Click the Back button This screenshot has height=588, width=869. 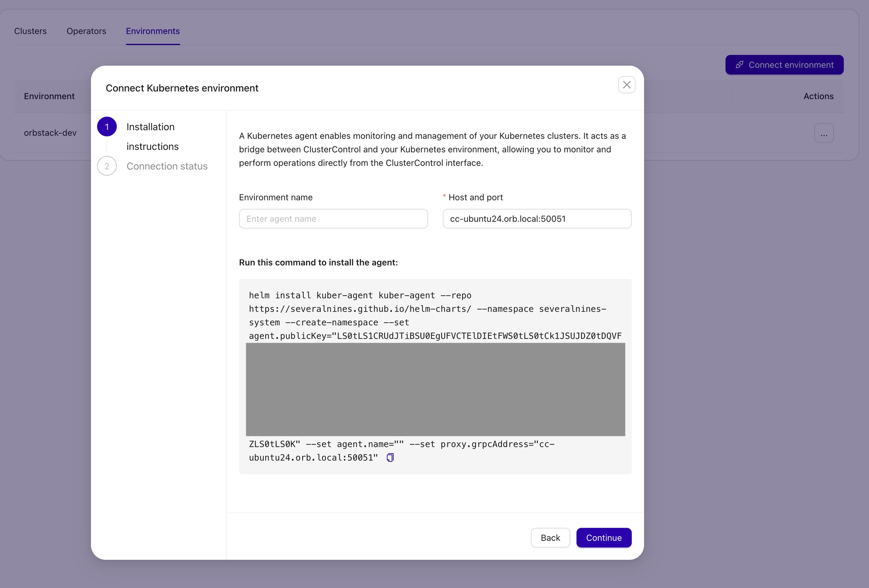point(550,538)
